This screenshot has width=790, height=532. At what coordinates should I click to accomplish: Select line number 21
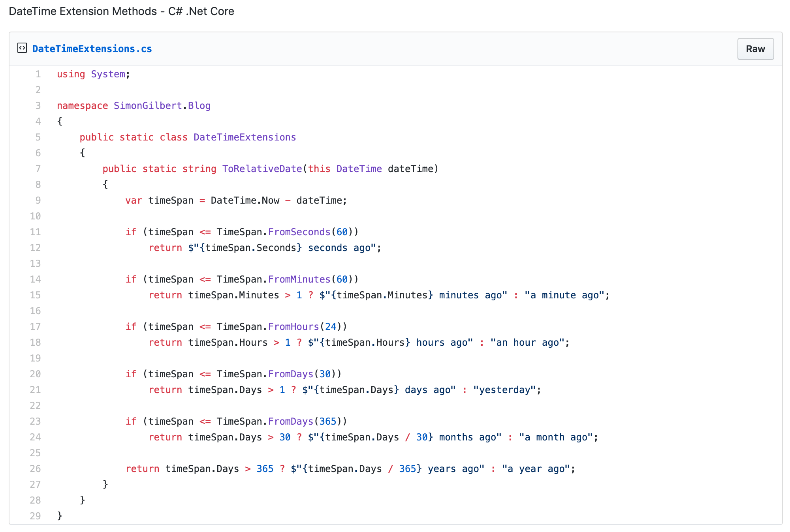36,390
